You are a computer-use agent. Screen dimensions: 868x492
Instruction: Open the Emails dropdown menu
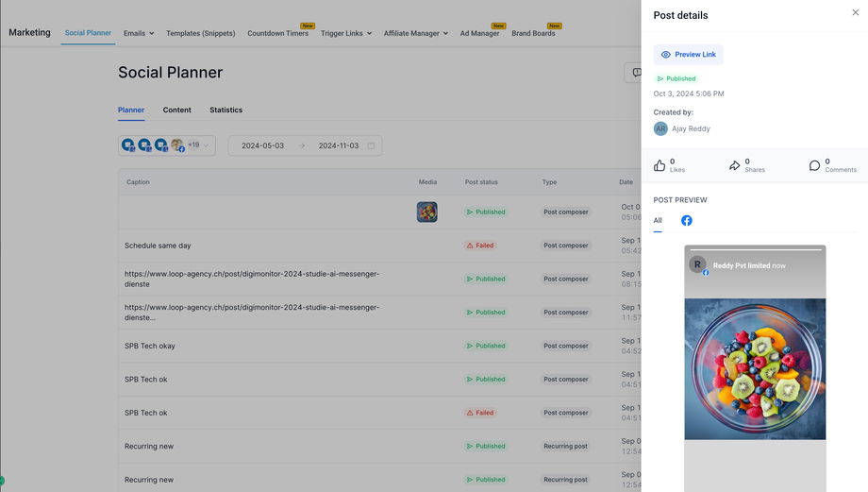(x=139, y=33)
